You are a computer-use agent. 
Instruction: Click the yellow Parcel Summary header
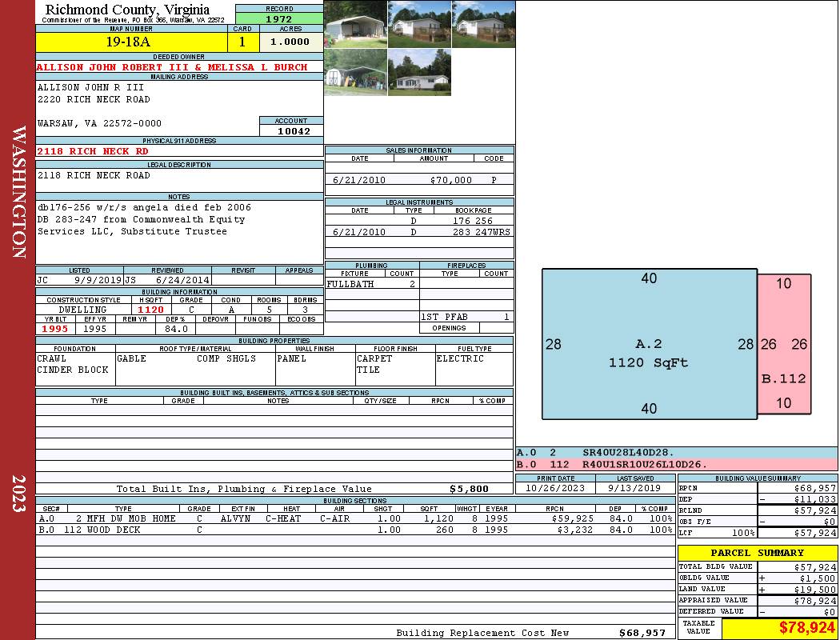[x=757, y=553]
